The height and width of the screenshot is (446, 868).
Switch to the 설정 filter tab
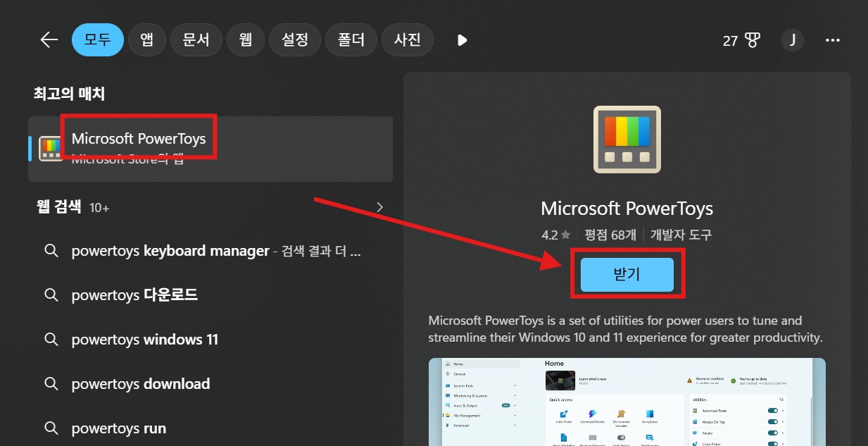(x=294, y=40)
